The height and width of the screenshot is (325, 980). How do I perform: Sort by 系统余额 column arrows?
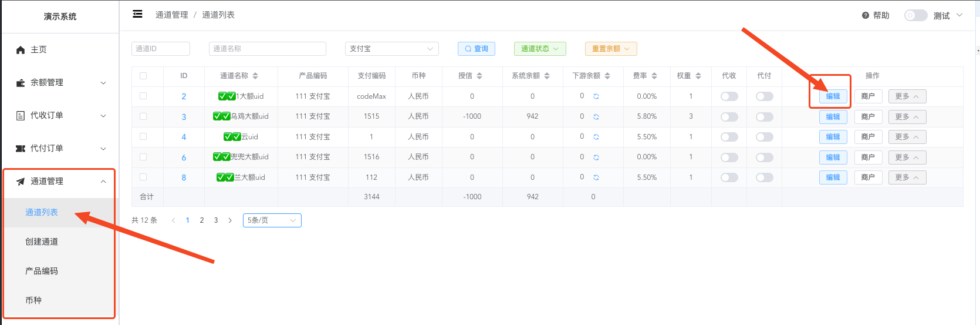[x=547, y=76]
